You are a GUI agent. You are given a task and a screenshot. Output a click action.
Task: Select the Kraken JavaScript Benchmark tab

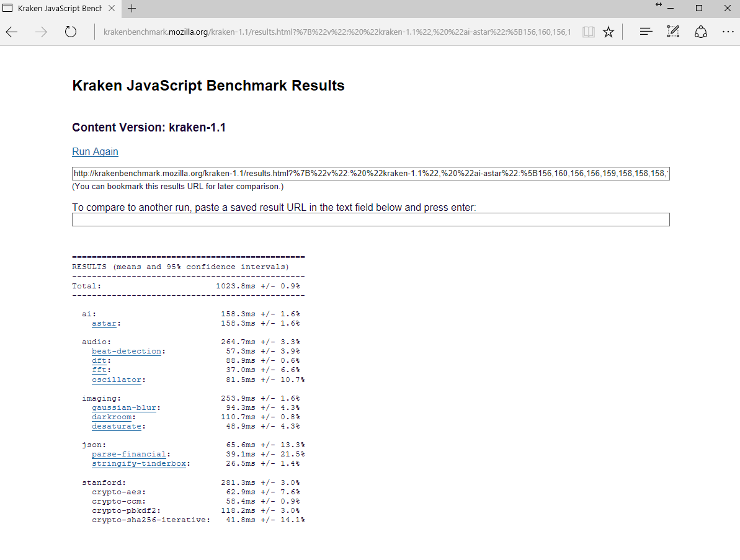coord(60,9)
